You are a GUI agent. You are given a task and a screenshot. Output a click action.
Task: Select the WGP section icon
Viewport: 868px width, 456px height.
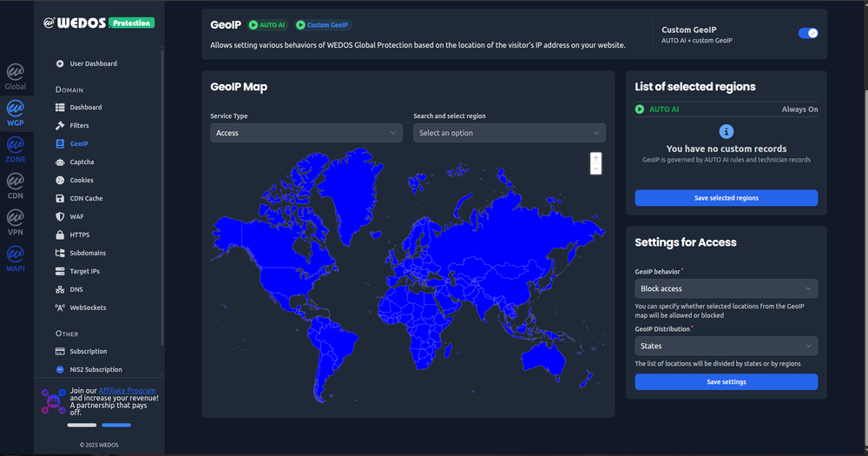click(16, 113)
